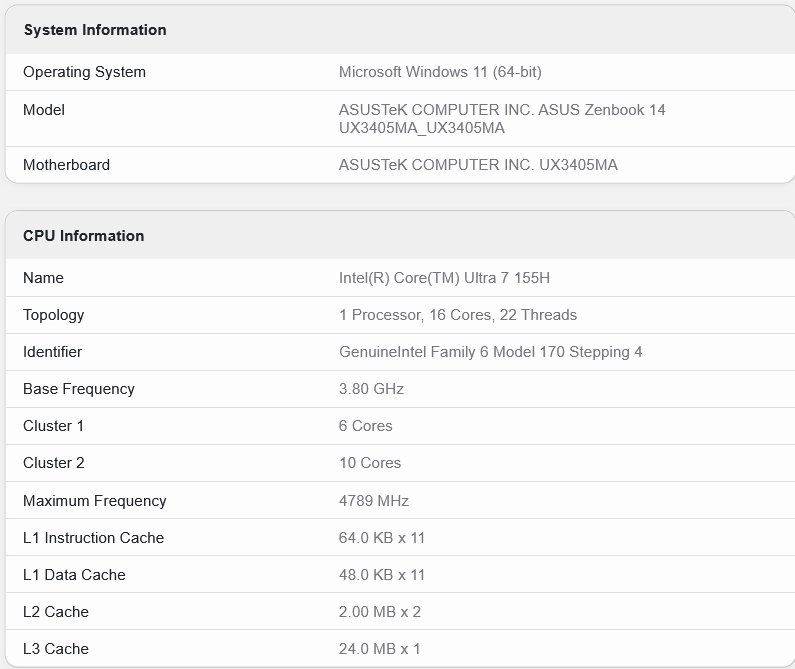Click the Microsoft Windows 11 (64-bit) value
This screenshot has height=669, width=795.
(x=440, y=72)
